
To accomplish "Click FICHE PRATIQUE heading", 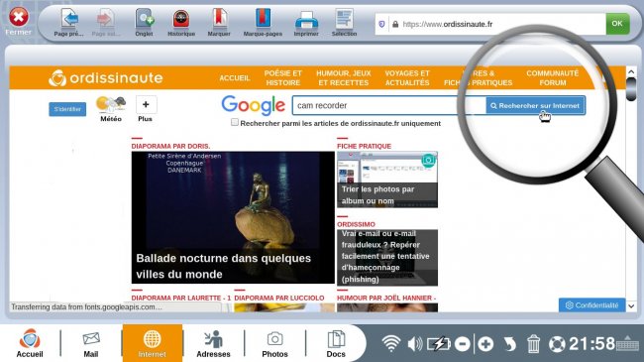I will click(x=364, y=146).
